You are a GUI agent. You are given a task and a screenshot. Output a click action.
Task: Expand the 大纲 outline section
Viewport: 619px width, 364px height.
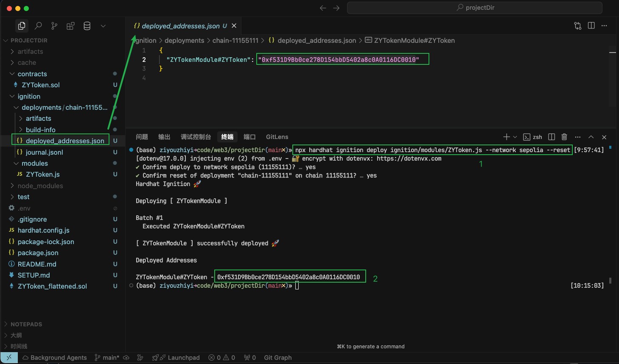pos(16,335)
